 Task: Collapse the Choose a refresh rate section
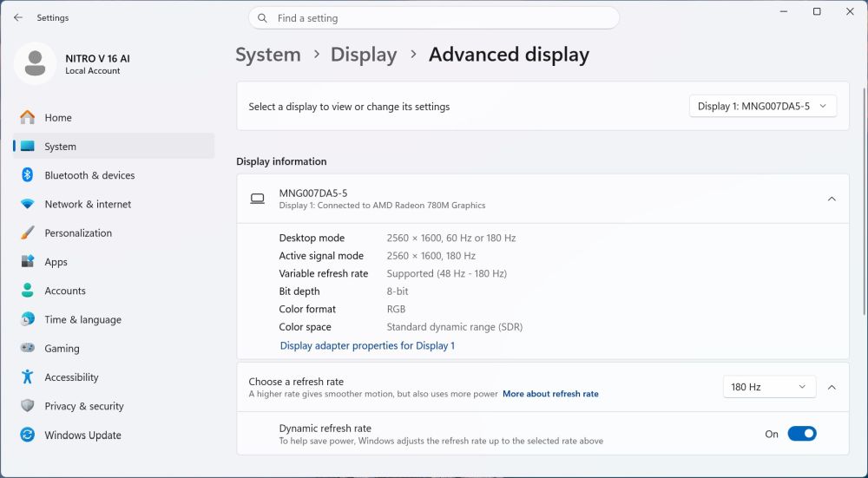pos(832,387)
